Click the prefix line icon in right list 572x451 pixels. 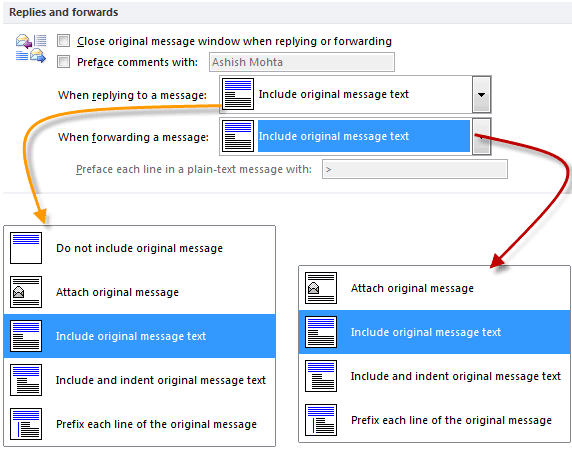(x=321, y=420)
